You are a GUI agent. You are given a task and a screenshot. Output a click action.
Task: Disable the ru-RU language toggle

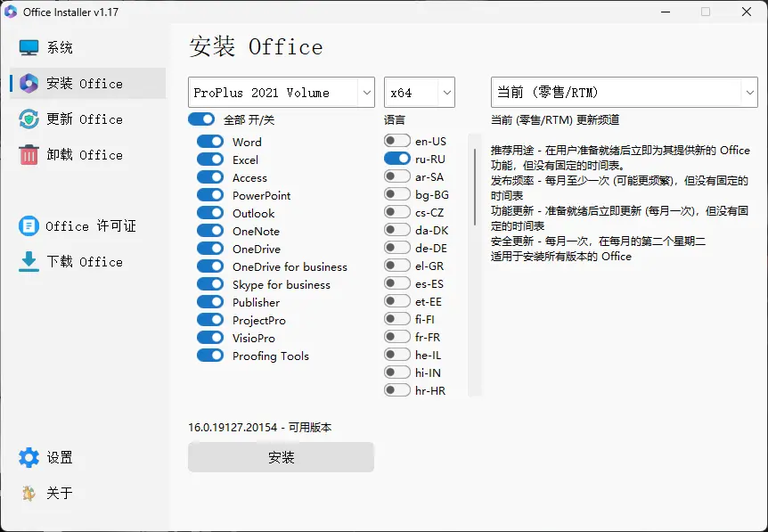coord(397,159)
